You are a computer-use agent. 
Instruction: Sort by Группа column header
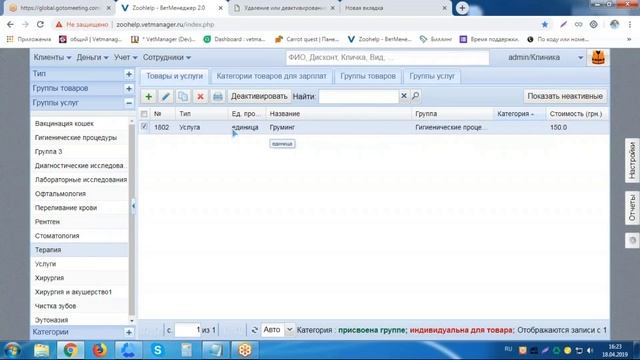[x=452, y=114]
